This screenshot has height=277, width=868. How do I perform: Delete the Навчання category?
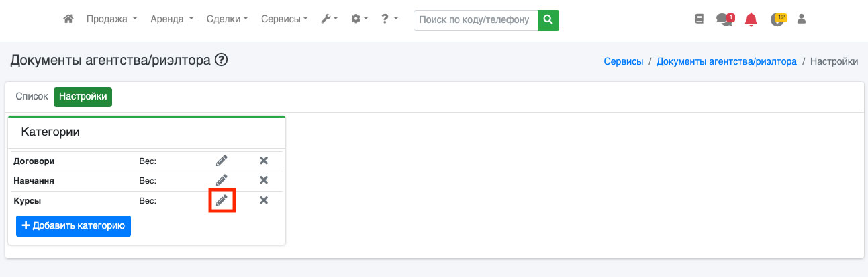click(264, 180)
